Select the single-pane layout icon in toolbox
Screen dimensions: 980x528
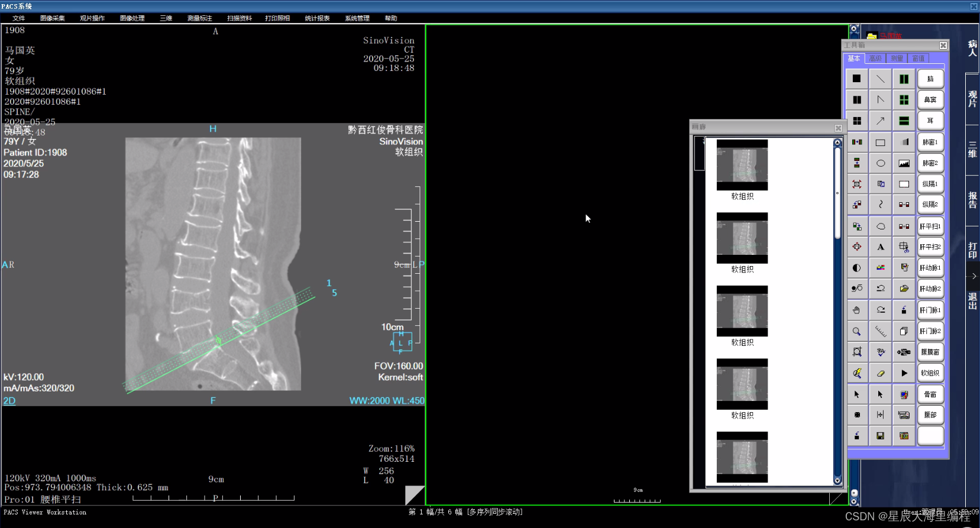856,79
